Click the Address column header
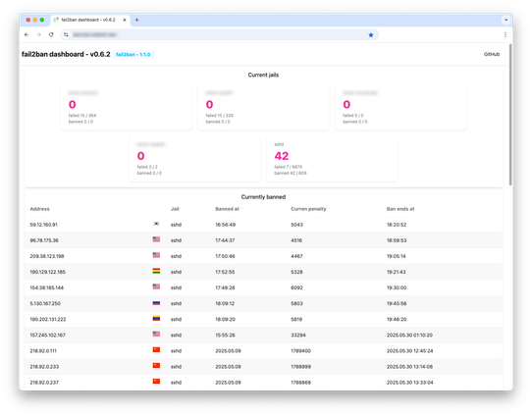The image size is (532, 416). pyautogui.click(x=39, y=209)
